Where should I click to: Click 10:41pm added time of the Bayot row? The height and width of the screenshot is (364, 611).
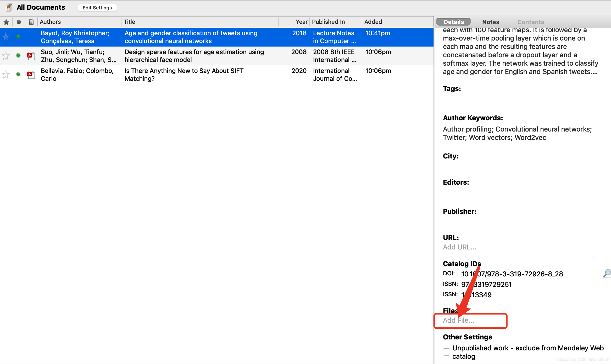click(377, 33)
